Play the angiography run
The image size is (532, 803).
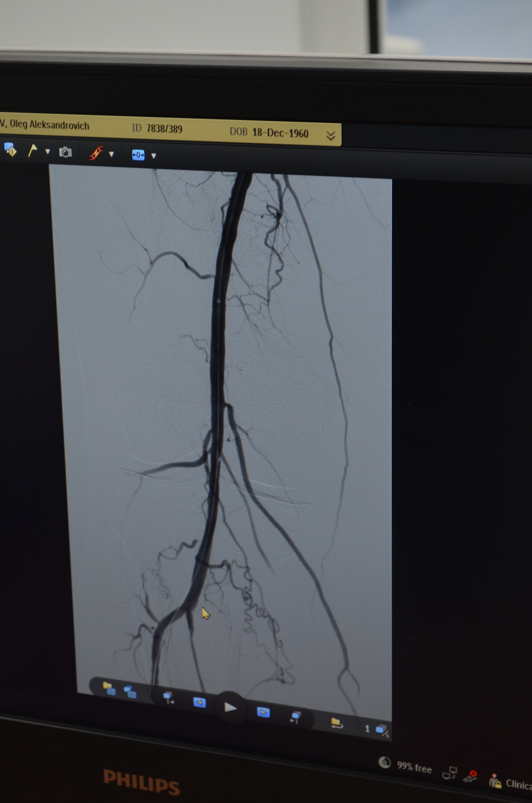click(230, 707)
